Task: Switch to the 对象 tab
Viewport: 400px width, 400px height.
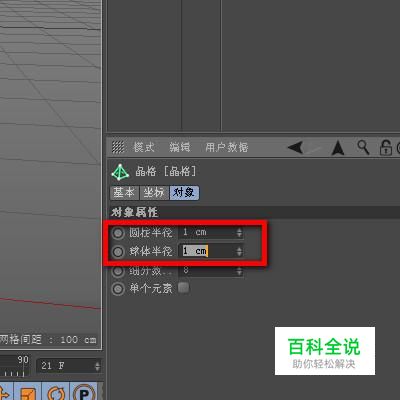Action: click(184, 193)
